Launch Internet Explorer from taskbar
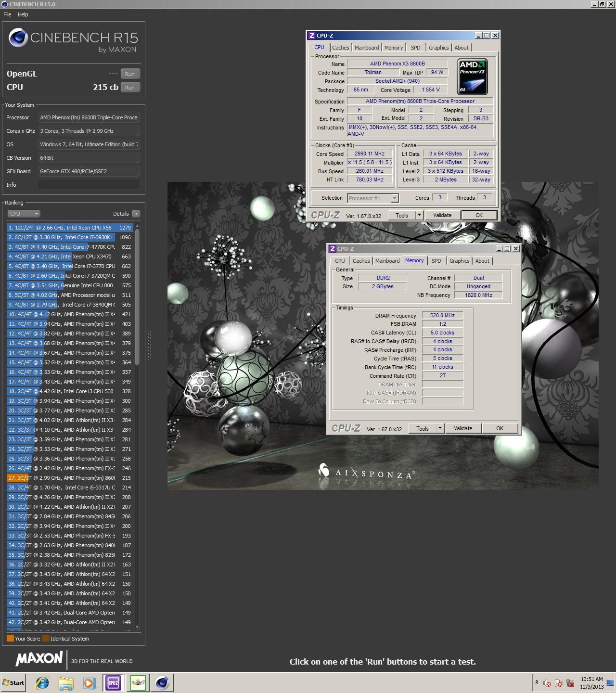The height and width of the screenshot is (693, 616). [42, 682]
